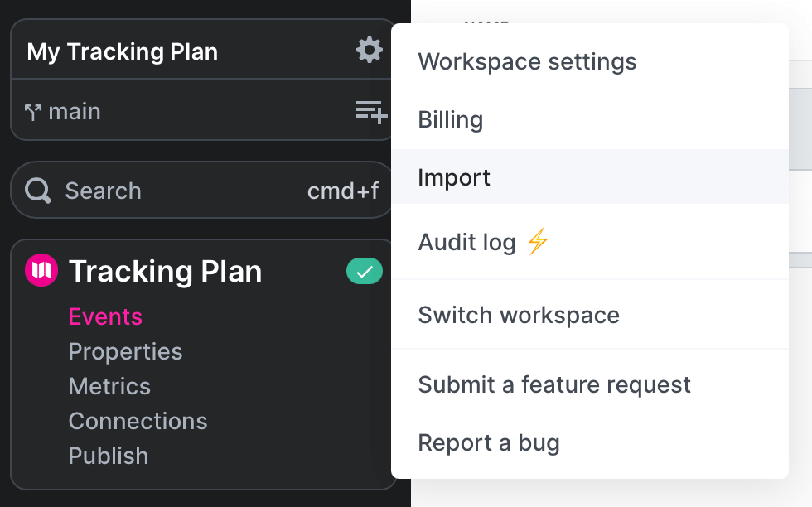
Task: Choose Switch workspace
Action: tap(519, 315)
